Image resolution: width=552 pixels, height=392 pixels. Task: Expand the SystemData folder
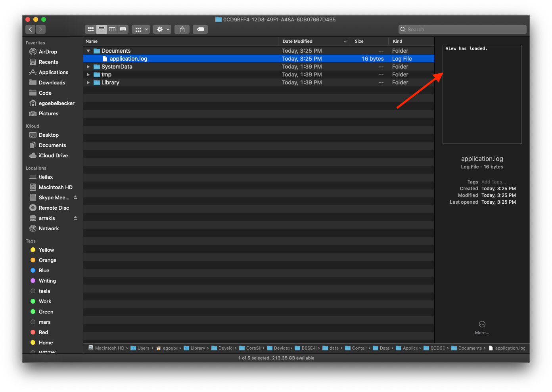pyautogui.click(x=88, y=67)
